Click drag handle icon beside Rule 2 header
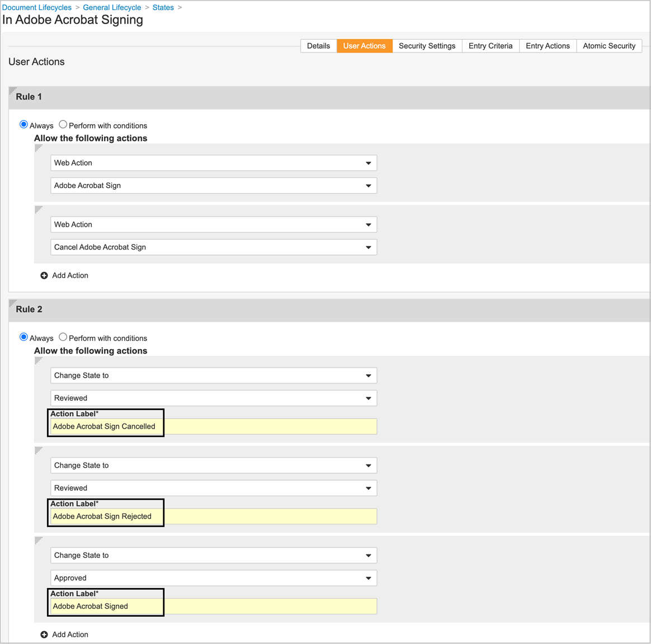Image resolution: width=651 pixels, height=644 pixels. point(13,303)
